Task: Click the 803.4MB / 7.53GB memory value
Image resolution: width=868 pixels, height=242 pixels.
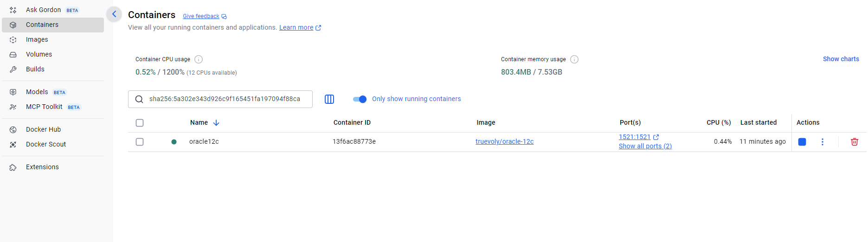Action: (x=532, y=72)
